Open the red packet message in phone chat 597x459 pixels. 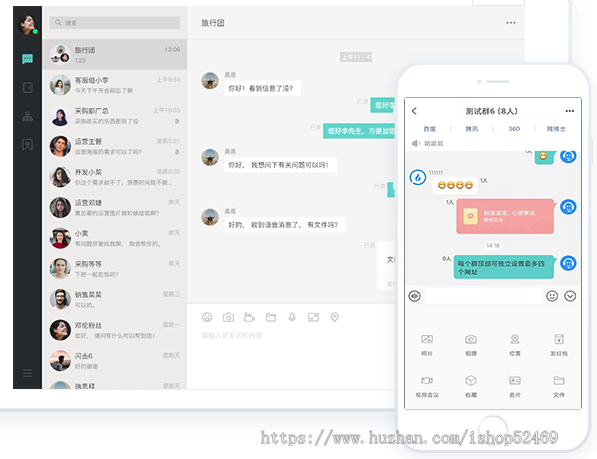pos(505,216)
